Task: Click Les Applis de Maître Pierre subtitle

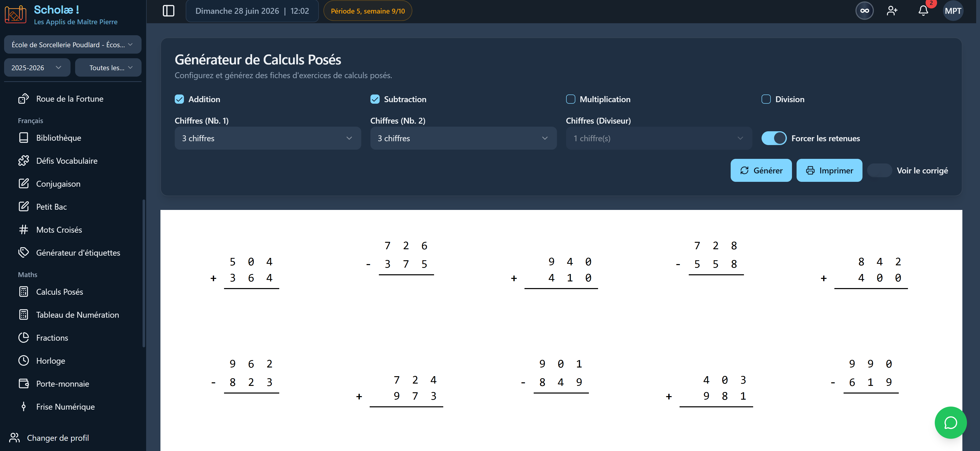Action: click(x=76, y=22)
